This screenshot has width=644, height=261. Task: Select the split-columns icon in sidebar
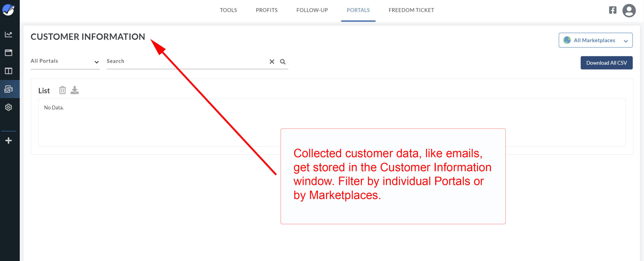pyautogui.click(x=9, y=71)
